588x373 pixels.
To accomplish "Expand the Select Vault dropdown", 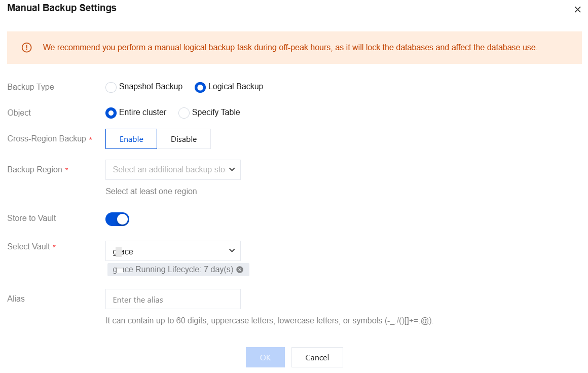I will (x=168, y=251).
